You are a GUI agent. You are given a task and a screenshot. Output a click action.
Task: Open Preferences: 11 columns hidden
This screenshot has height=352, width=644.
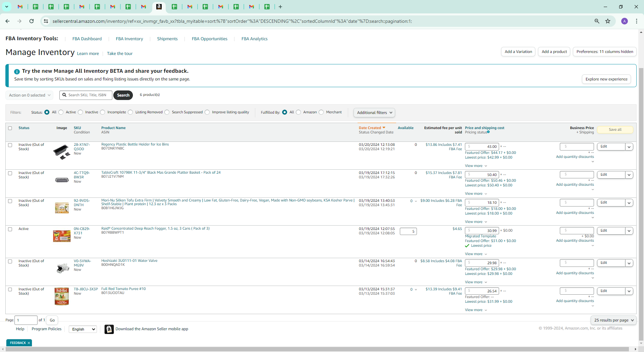[x=605, y=52]
